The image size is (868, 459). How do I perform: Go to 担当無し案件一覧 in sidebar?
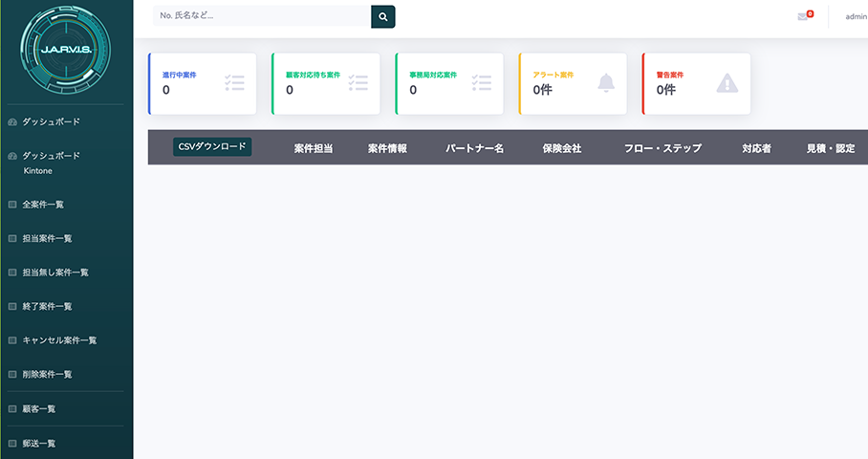(54, 273)
